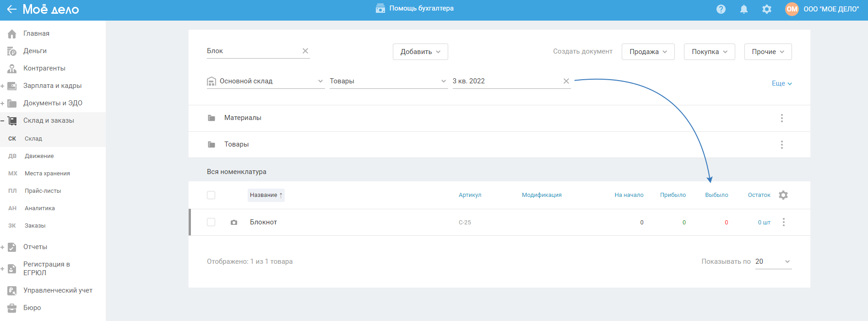
Task: Open three-dot menu for Материалы folder
Action: point(782,118)
